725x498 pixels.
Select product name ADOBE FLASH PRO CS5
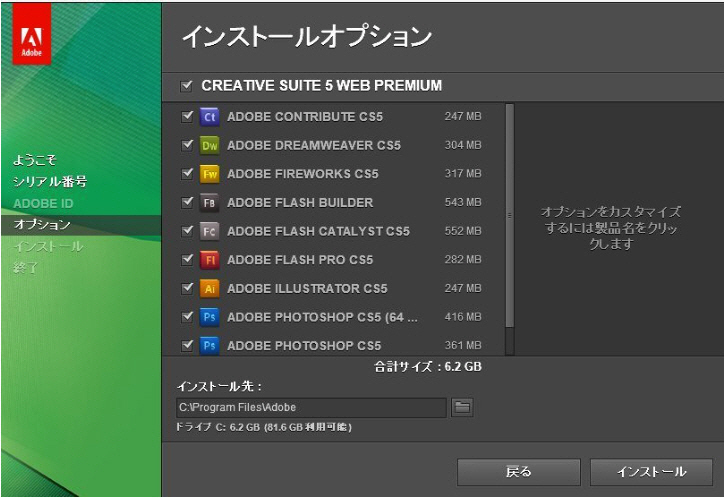300,260
